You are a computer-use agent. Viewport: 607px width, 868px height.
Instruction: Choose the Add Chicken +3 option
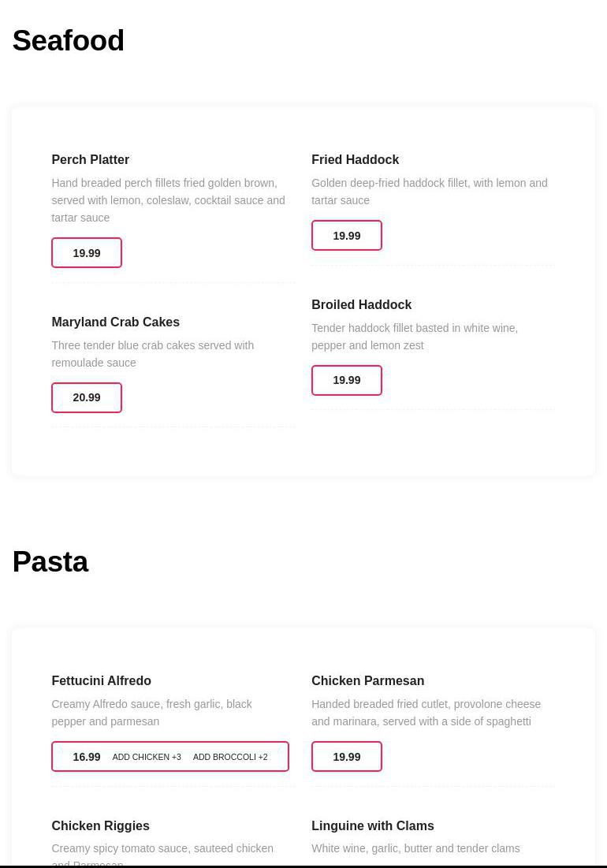[x=147, y=757]
